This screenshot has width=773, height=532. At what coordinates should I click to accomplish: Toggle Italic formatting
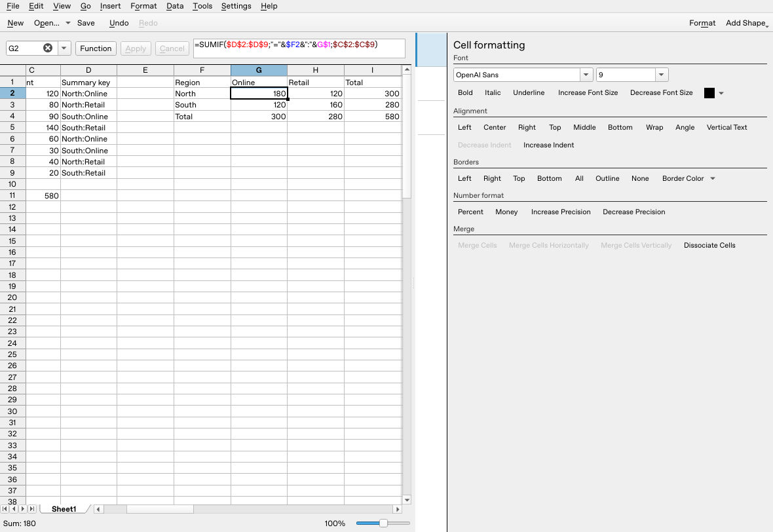pyautogui.click(x=493, y=92)
